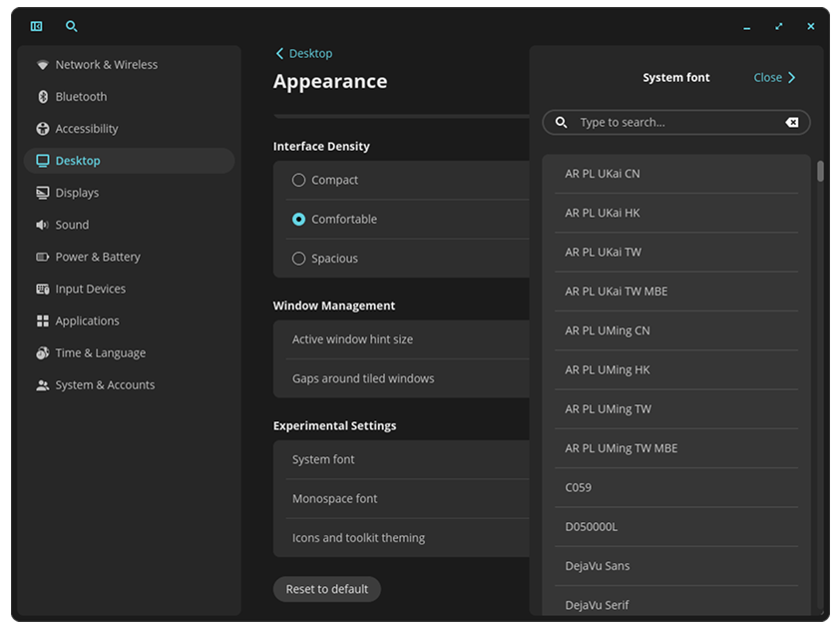Viewport: 840px width, 629px height.
Task: Open Time & Language settings
Action: [x=129, y=352]
